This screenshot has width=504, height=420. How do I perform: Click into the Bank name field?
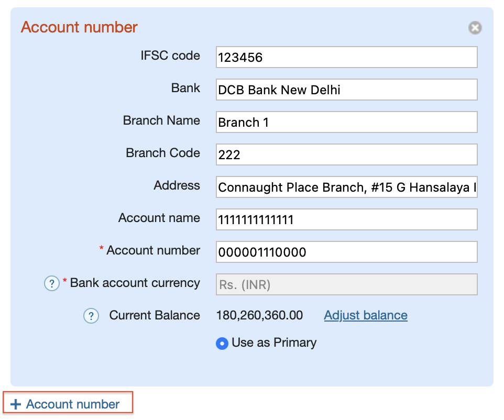coord(346,90)
